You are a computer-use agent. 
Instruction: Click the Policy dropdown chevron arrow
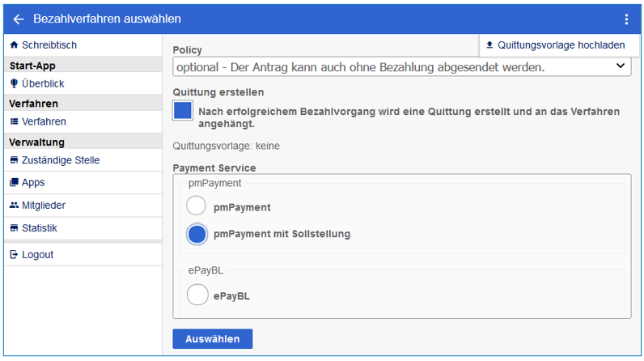tap(620, 66)
